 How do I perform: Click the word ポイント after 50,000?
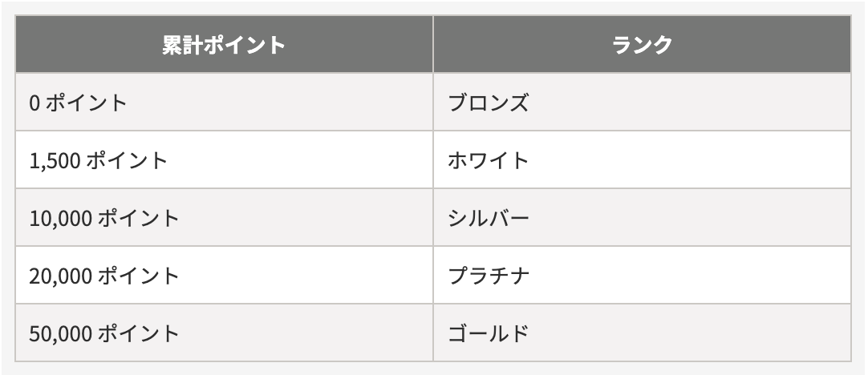pos(138,334)
